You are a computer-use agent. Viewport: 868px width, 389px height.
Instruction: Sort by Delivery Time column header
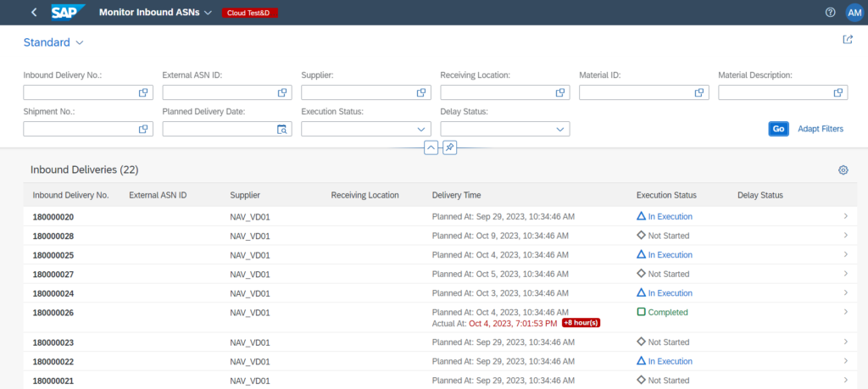pos(456,195)
